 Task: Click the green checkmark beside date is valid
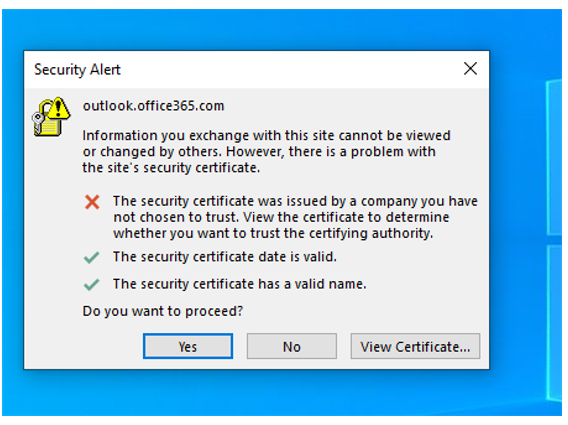click(91, 257)
